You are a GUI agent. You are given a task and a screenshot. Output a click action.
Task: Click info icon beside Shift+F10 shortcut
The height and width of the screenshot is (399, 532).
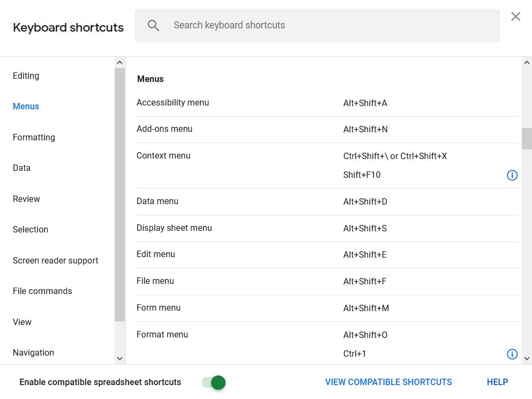512,175
